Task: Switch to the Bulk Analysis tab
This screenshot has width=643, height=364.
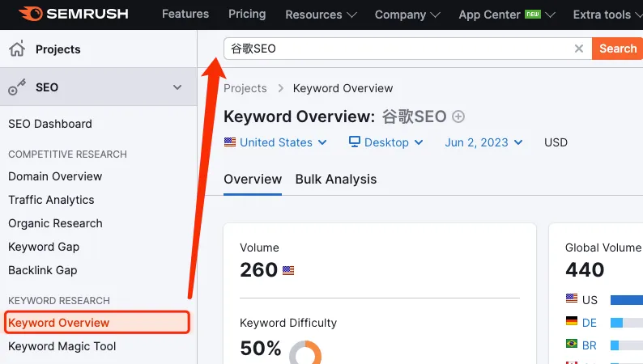Action: click(336, 180)
